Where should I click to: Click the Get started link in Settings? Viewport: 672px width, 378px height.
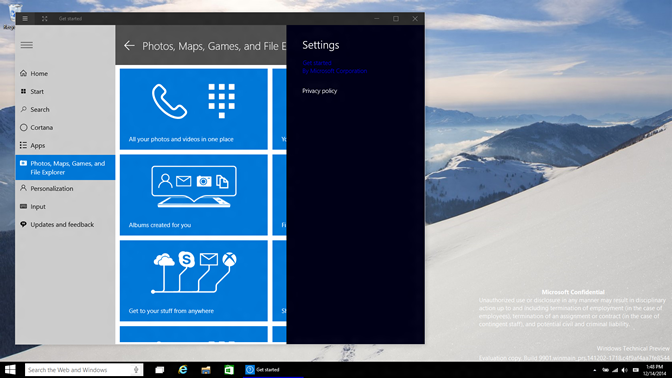coord(317,63)
